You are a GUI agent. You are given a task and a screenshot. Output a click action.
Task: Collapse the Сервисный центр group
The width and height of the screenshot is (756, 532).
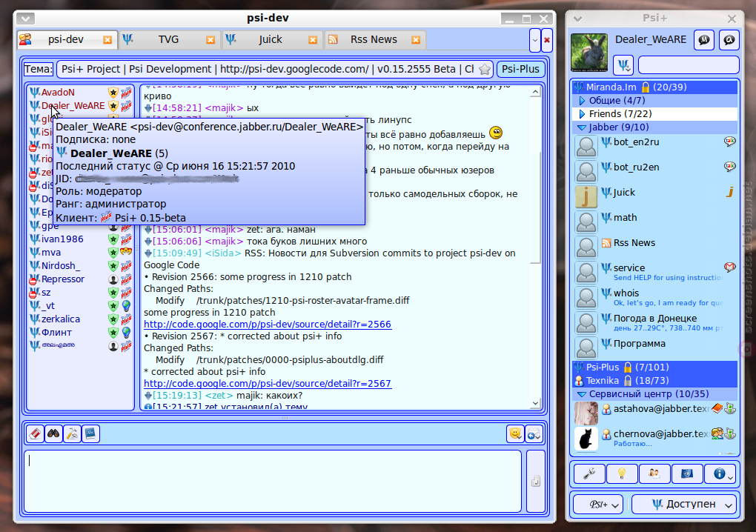(x=582, y=394)
